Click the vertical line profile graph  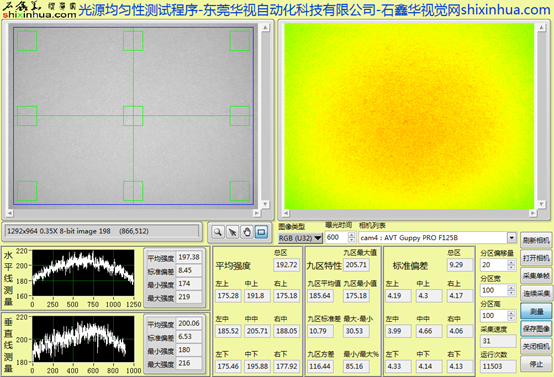point(83,339)
